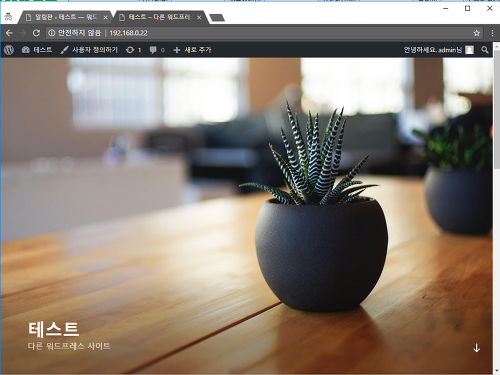This screenshot has height=375, width=500.
Task: Click the tagline 다른 워드프레스 사이트
Action: point(69,346)
